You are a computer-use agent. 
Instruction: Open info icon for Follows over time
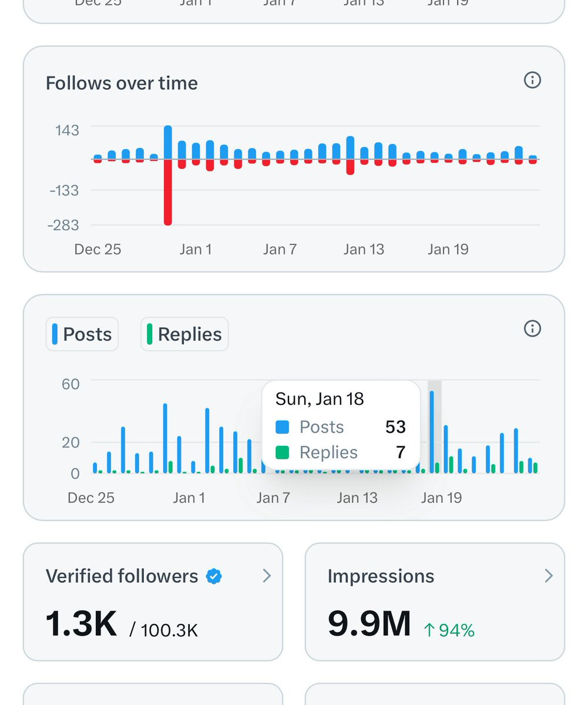click(532, 80)
